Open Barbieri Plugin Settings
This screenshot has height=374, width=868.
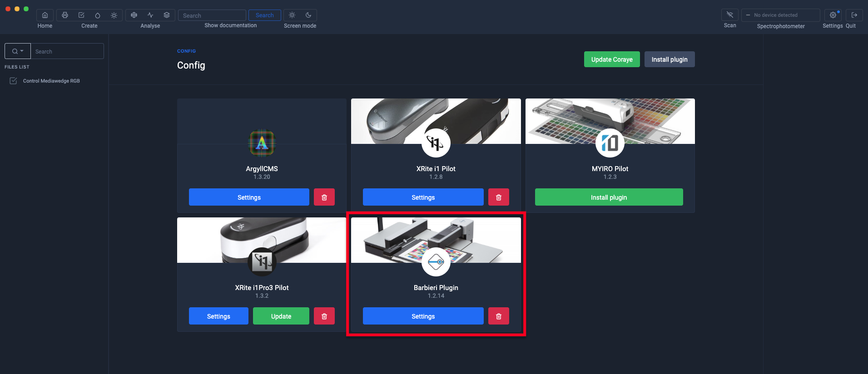(x=423, y=316)
